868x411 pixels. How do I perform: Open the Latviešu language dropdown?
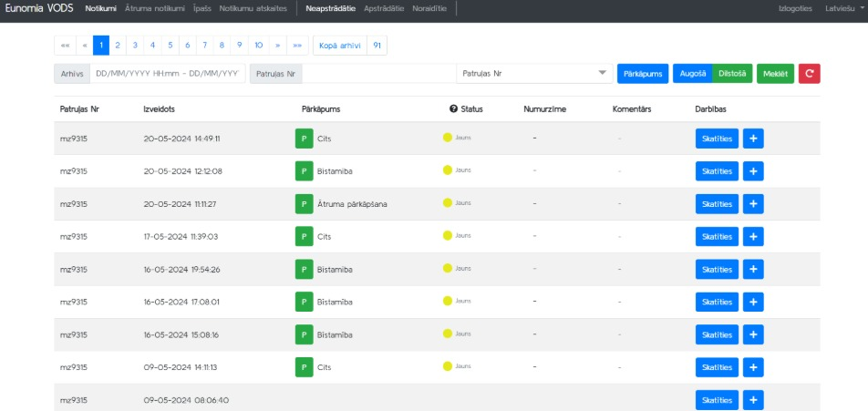point(843,9)
